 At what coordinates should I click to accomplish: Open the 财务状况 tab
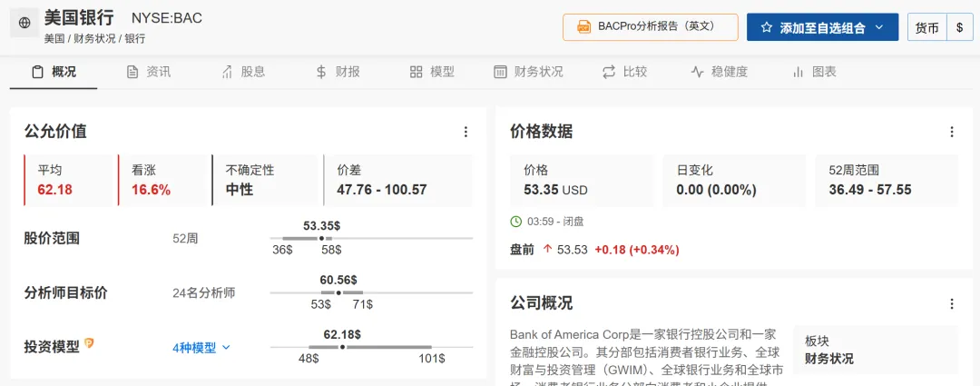click(x=529, y=72)
